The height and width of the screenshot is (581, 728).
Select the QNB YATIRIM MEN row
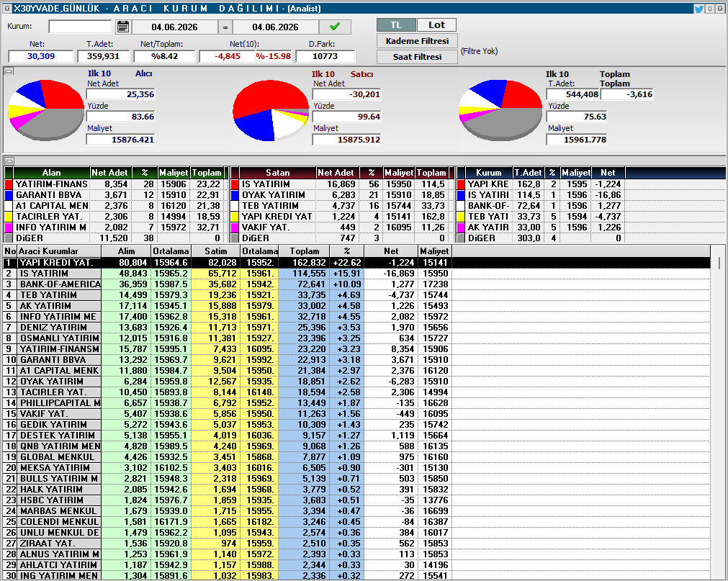click(x=356, y=446)
